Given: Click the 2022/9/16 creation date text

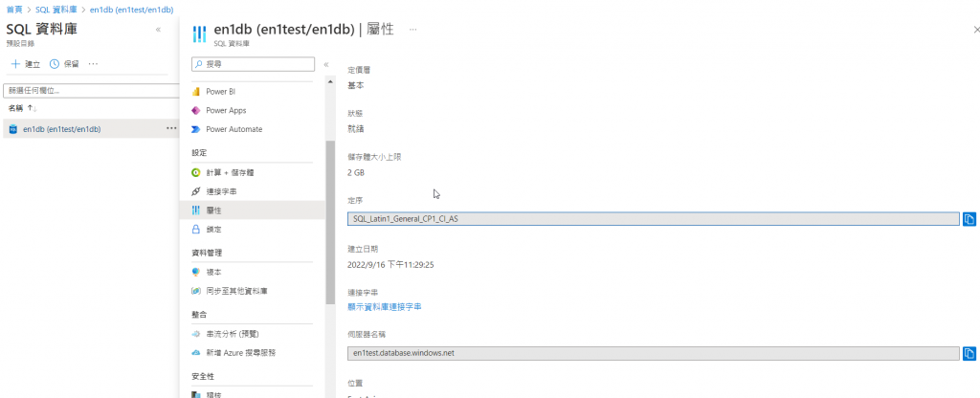Looking at the screenshot, I should pyautogui.click(x=390, y=264).
